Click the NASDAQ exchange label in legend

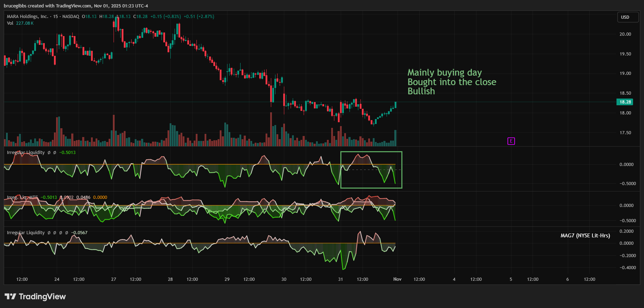click(x=71, y=17)
